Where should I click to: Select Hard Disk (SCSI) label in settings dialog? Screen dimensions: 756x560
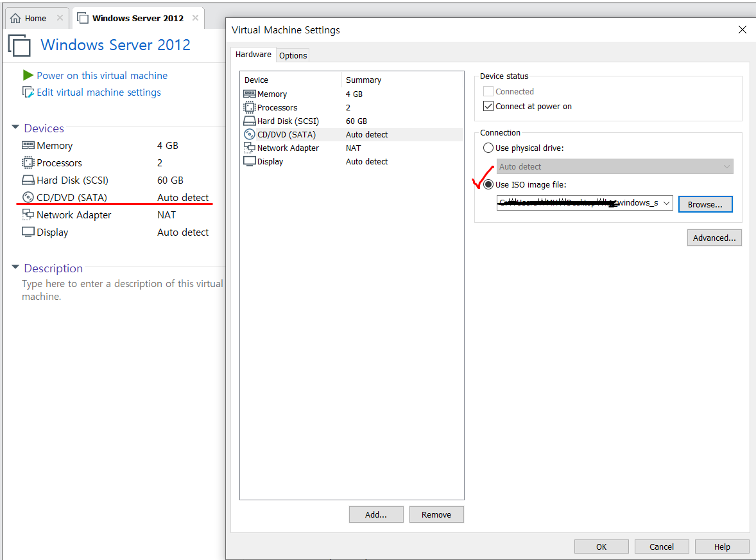click(x=288, y=121)
